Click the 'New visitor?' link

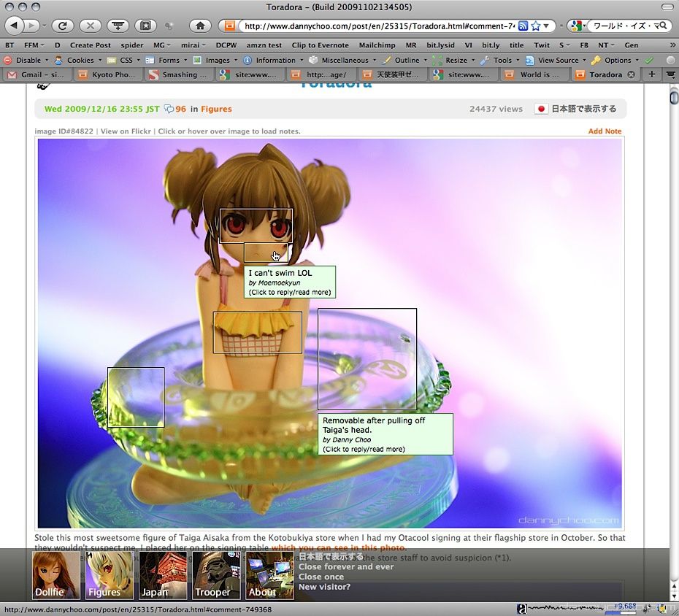324,587
